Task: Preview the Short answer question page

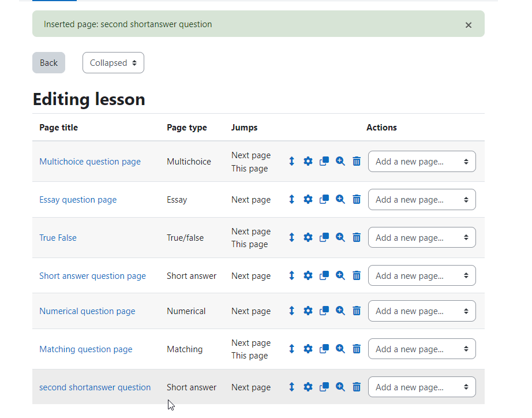Action: click(340, 275)
